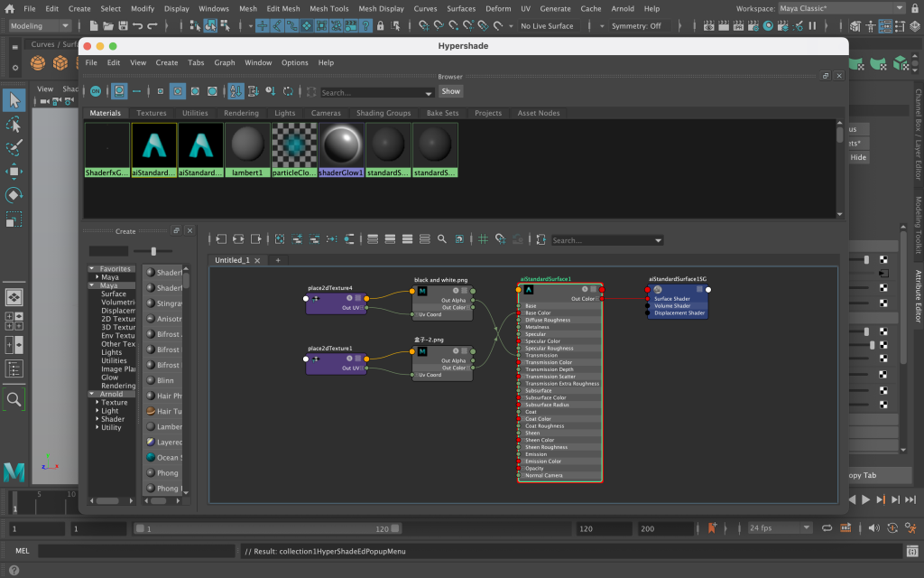Screen dimensions: 924x578
Task: Choose the Lasso select tool
Action: coord(14,125)
